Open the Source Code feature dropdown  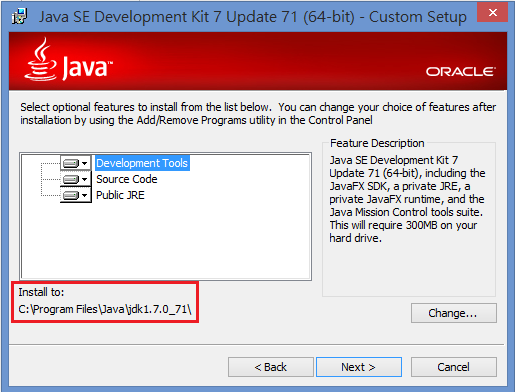75,179
